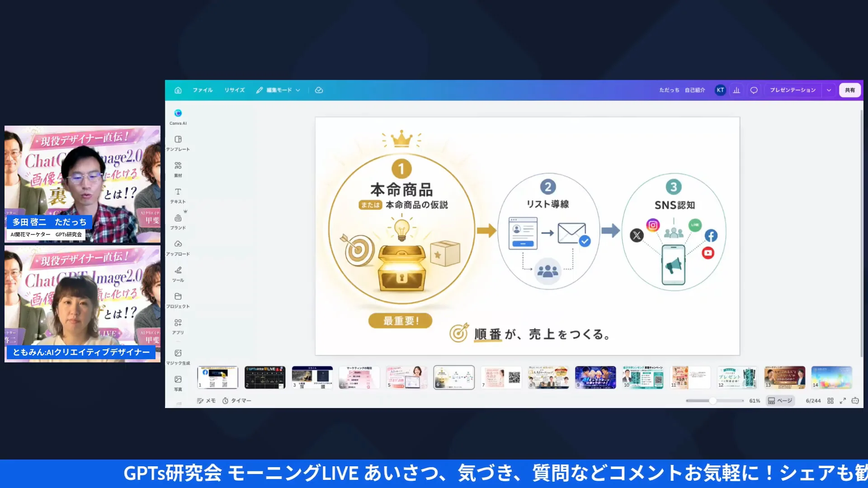The image size is (868, 488).
Task: Click the プレゼンテーション button
Action: pyautogui.click(x=793, y=90)
